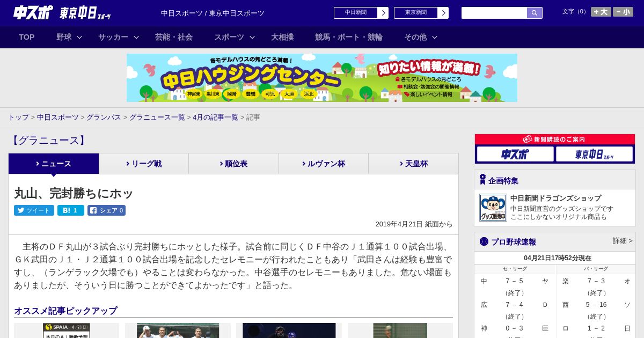Go to グランパス breadcrumb link
Viewport: 644px width, 338px height.
pyautogui.click(x=104, y=117)
